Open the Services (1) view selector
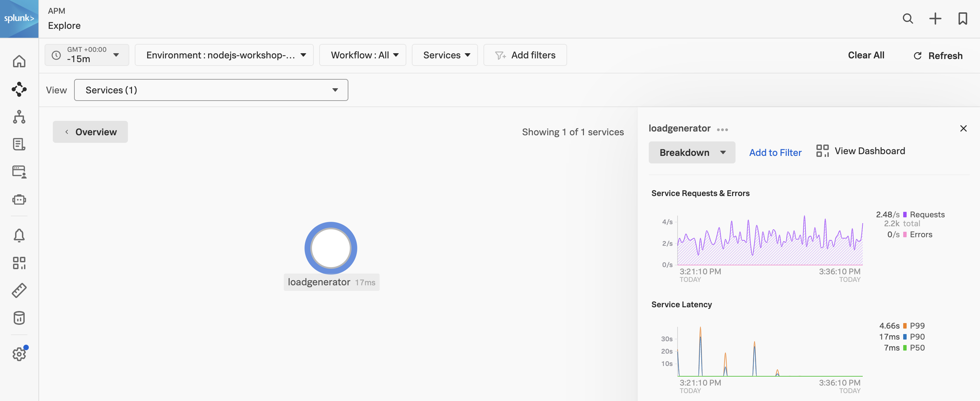This screenshot has width=980, height=401. click(211, 90)
